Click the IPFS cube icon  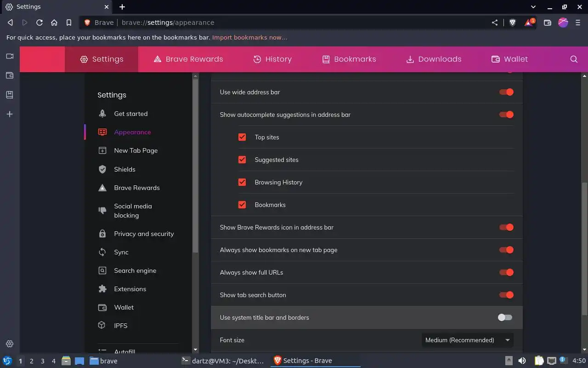pos(102,325)
